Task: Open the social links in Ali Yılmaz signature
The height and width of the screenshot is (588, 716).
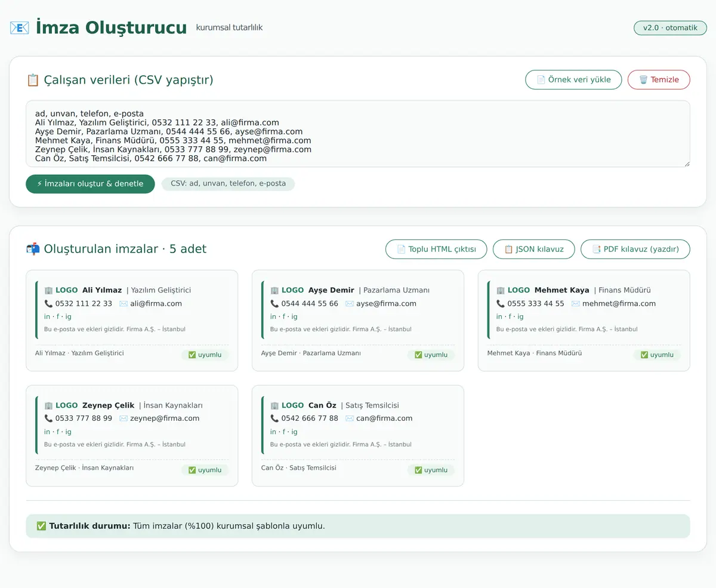Action: [58, 316]
